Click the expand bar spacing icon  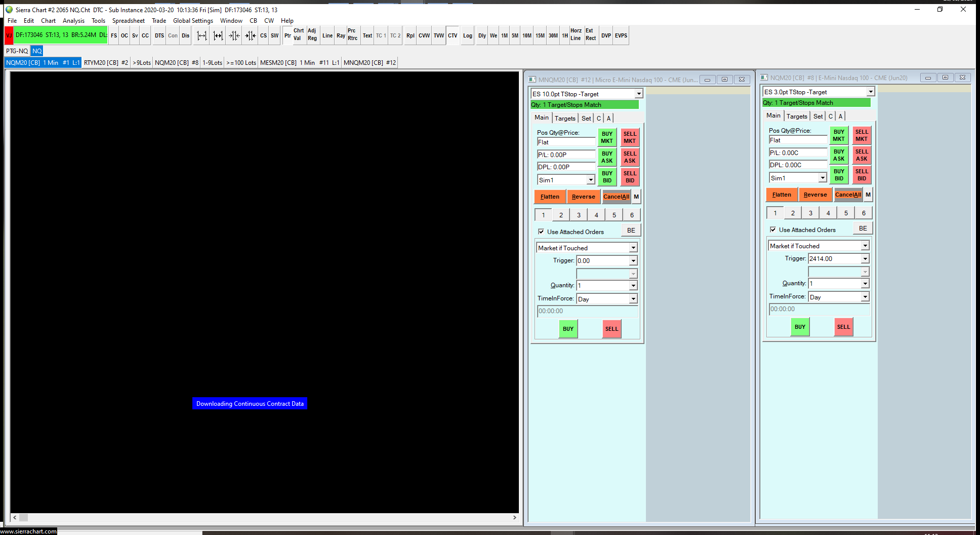tap(202, 35)
